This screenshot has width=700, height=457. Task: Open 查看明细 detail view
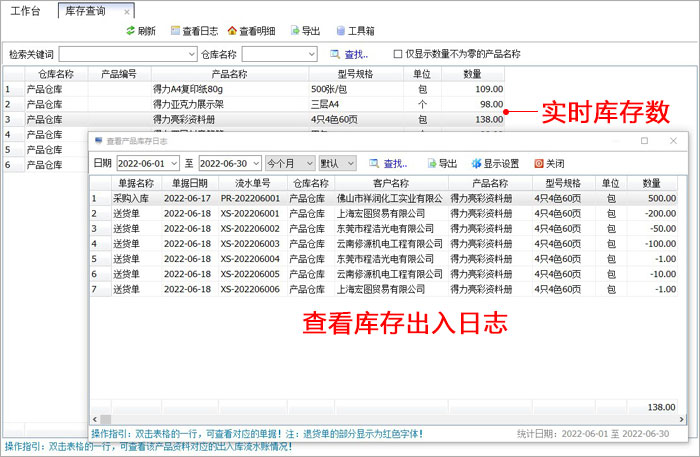pyautogui.click(x=251, y=31)
